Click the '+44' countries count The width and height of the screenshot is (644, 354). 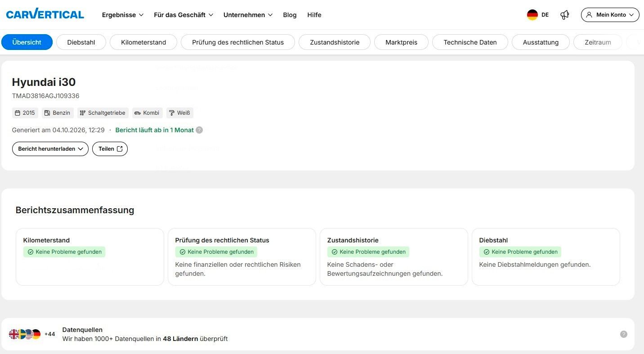click(x=49, y=334)
